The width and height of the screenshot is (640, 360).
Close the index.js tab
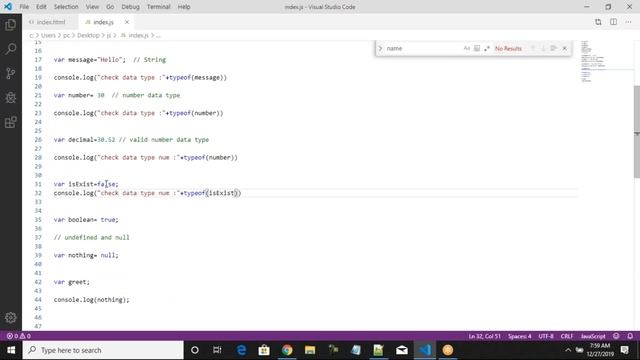(x=127, y=22)
